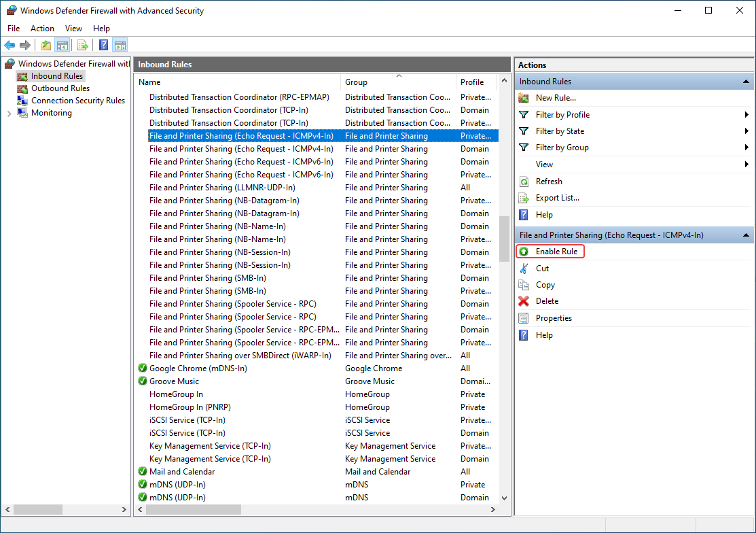Image resolution: width=756 pixels, height=533 pixels.
Task: Select Connection Security Rules in the tree
Action: 78,101
